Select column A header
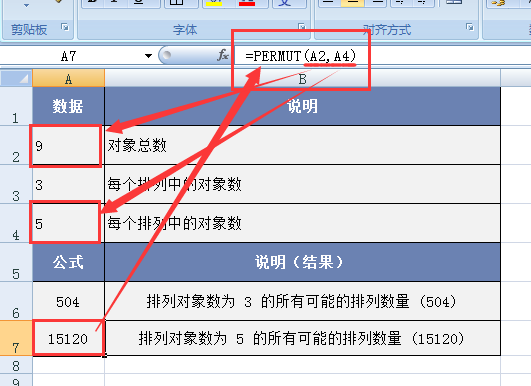 tap(69, 79)
